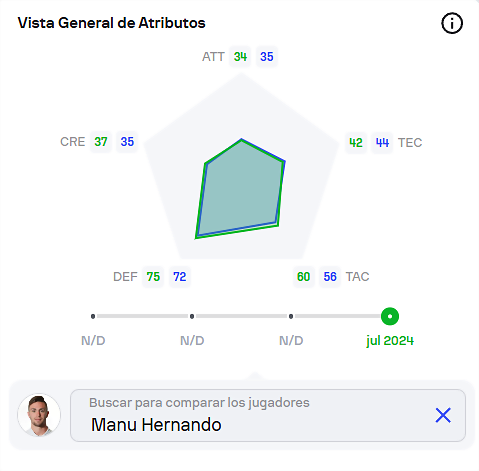
Task: Clear the Manu Hernando comparison with X
Action: [x=443, y=415]
